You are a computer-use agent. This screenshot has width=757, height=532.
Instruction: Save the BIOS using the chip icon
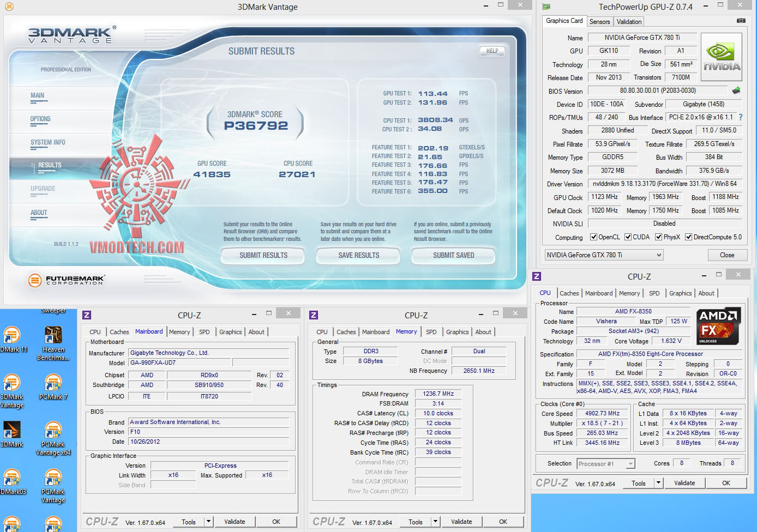(x=736, y=90)
